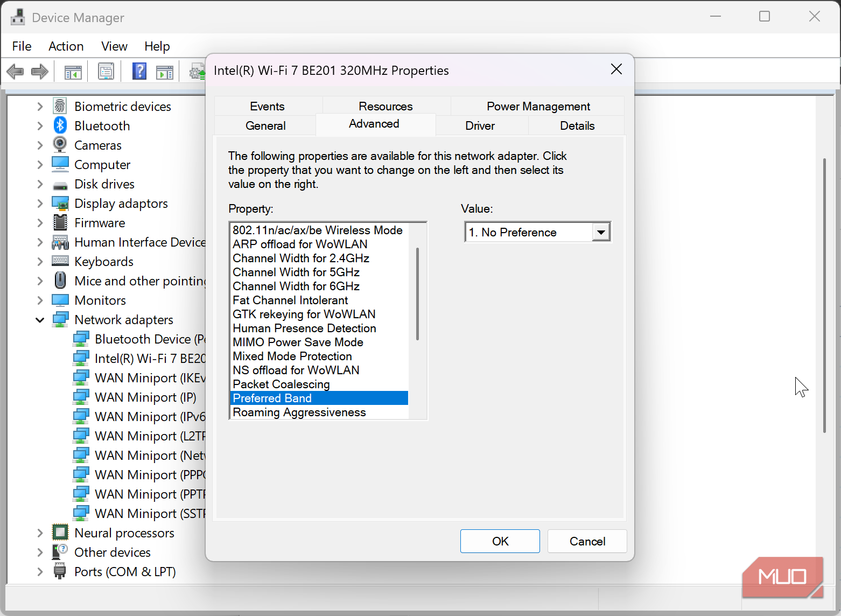Open the File menu
The width and height of the screenshot is (841, 616).
coord(22,46)
